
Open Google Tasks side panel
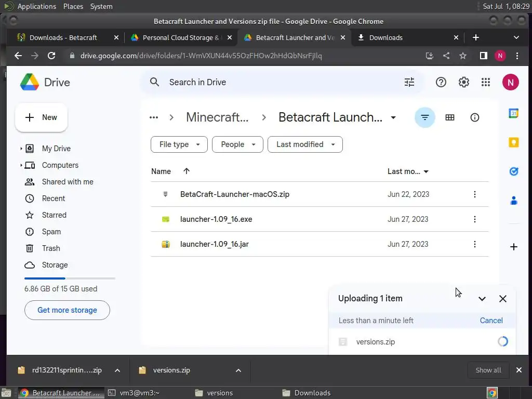pos(514,171)
